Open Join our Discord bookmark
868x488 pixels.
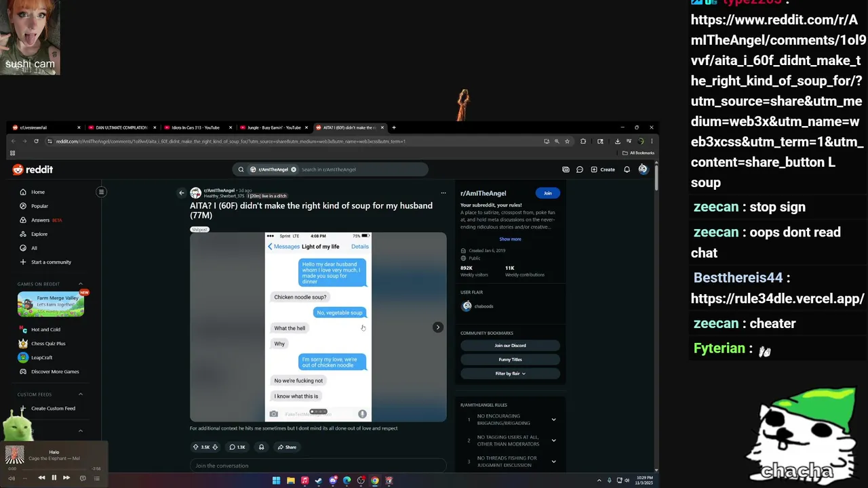click(510, 346)
